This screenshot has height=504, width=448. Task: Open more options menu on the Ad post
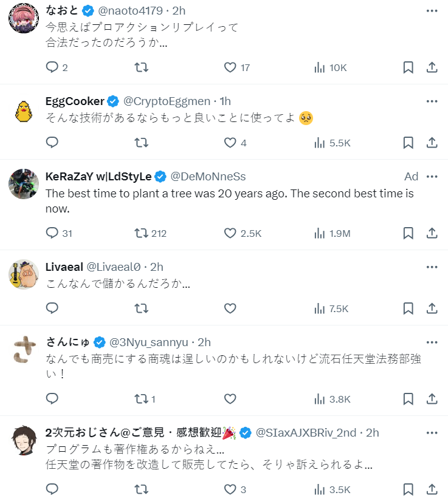tap(432, 176)
